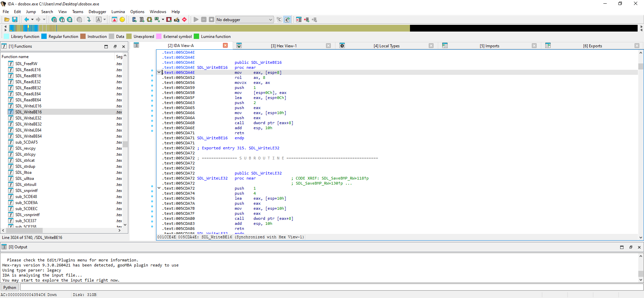Switch to the Hex View-1 tab

tap(284, 46)
